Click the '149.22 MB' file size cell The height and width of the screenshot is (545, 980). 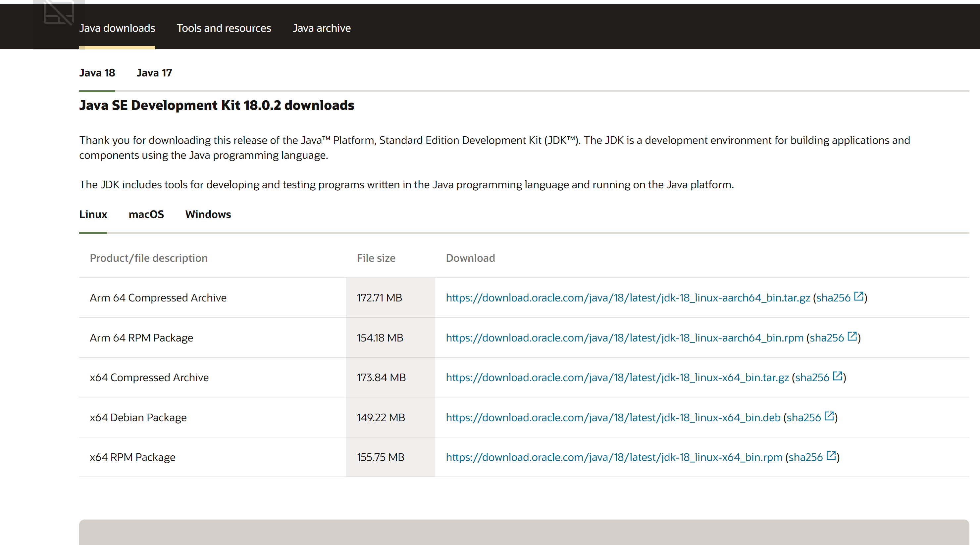tap(391, 417)
